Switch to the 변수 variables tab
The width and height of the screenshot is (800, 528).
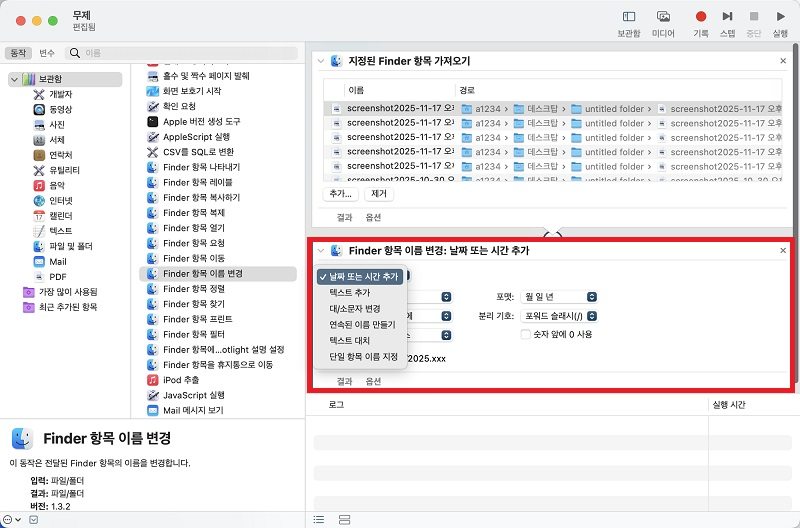tap(47, 53)
